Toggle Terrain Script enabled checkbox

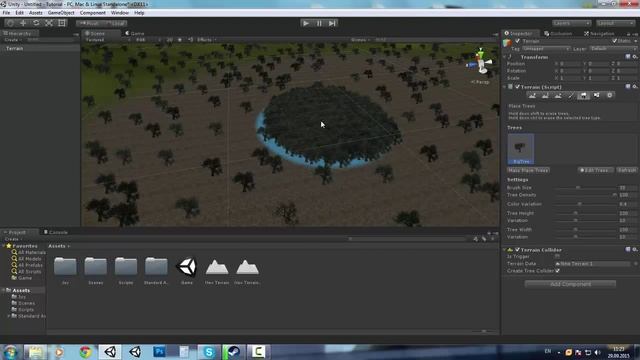tap(518, 87)
